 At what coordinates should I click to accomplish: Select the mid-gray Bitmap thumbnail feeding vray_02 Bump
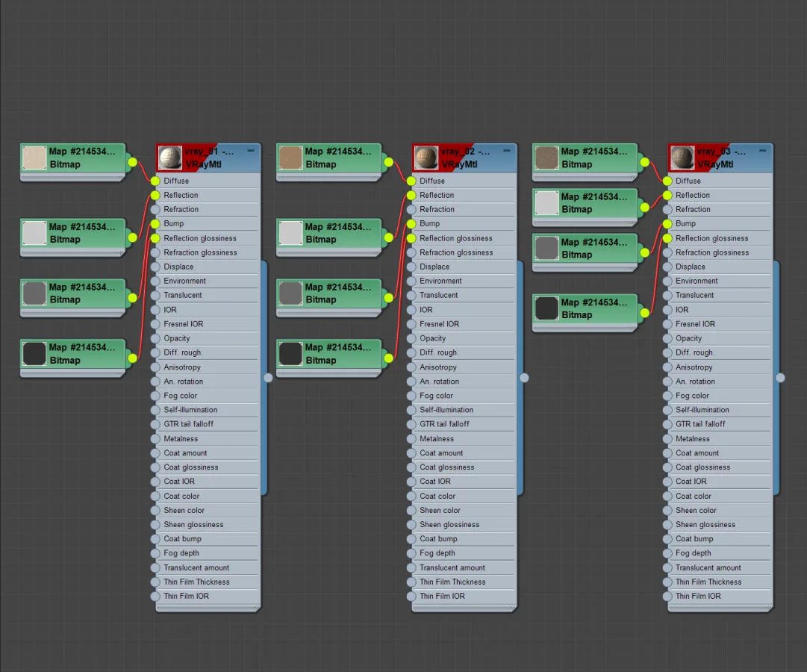(290, 293)
